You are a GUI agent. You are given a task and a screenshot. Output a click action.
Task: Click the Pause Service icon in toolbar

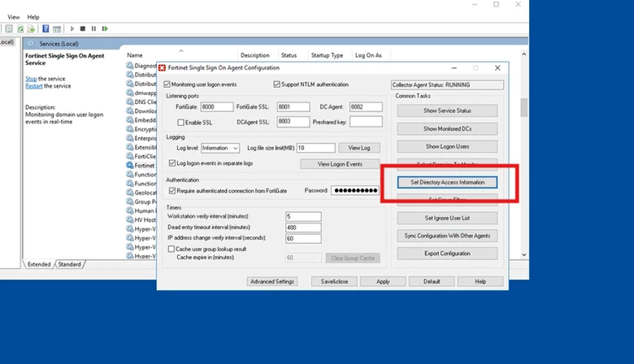93,28
